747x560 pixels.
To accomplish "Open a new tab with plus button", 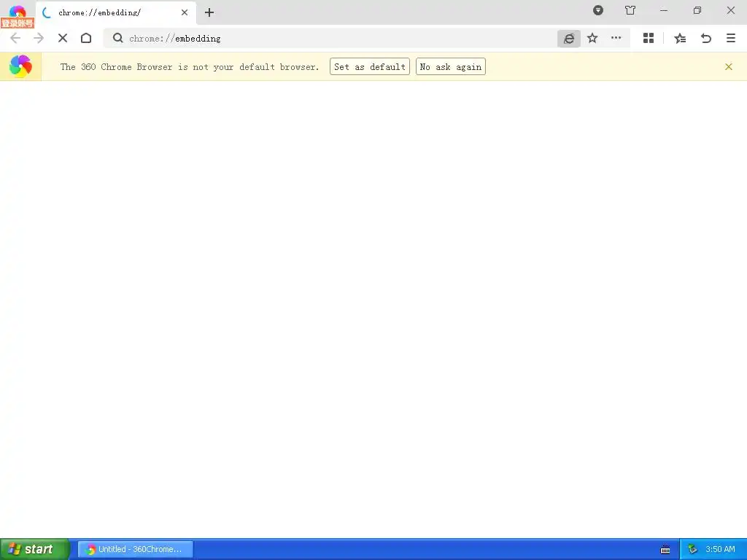I will pyautogui.click(x=209, y=13).
